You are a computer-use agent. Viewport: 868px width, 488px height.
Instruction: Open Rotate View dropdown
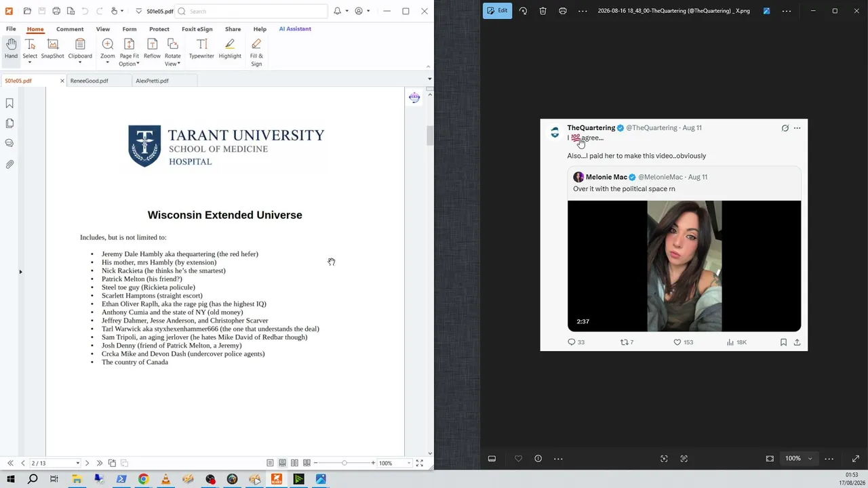tap(178, 64)
